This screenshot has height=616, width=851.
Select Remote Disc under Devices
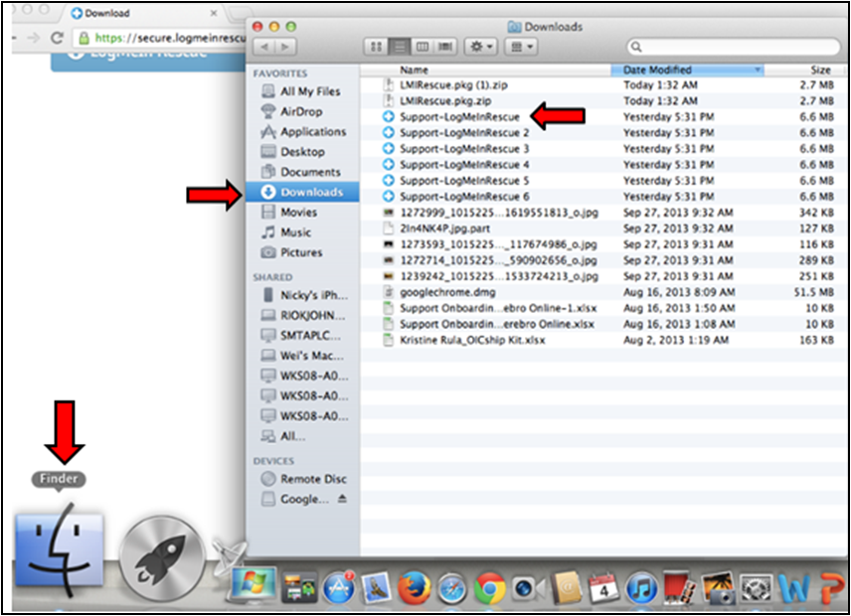[304, 479]
